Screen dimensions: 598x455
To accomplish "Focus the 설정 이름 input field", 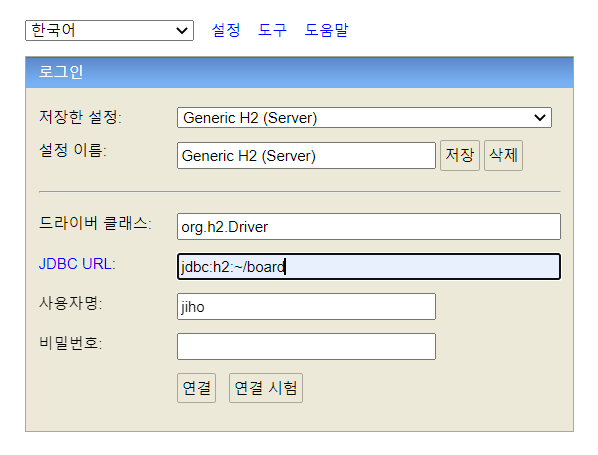I will pyautogui.click(x=306, y=155).
